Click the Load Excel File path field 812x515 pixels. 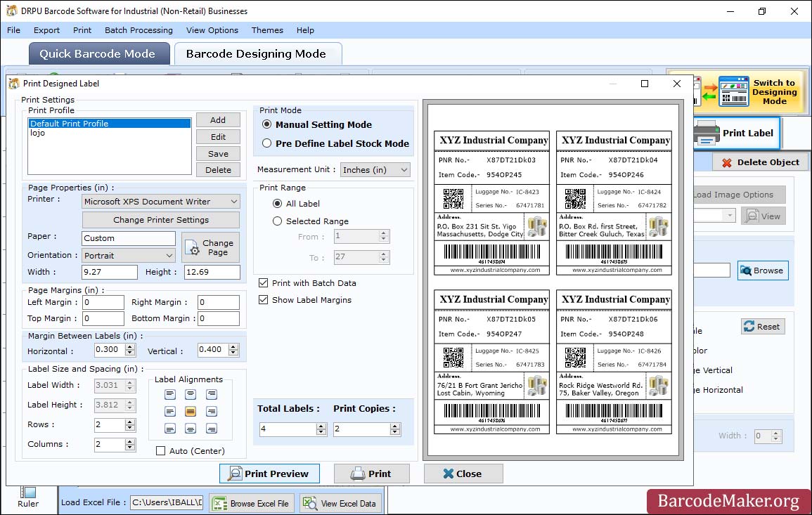[x=166, y=502]
